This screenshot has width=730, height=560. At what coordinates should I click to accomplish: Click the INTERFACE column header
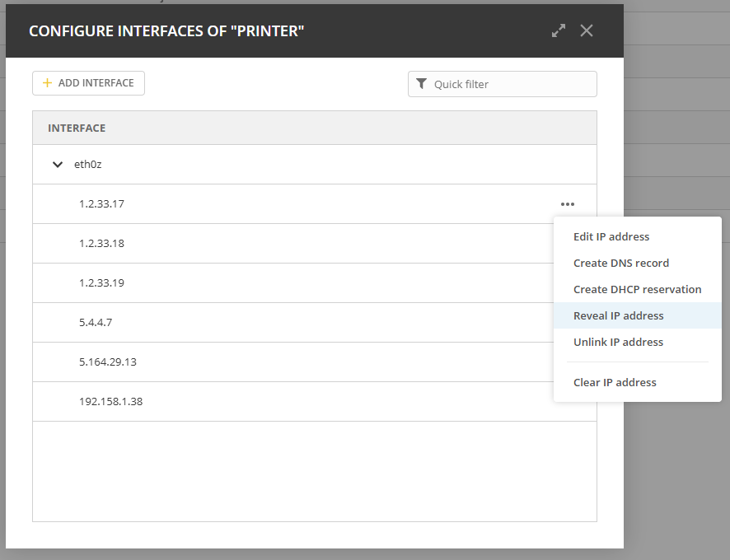(x=77, y=128)
